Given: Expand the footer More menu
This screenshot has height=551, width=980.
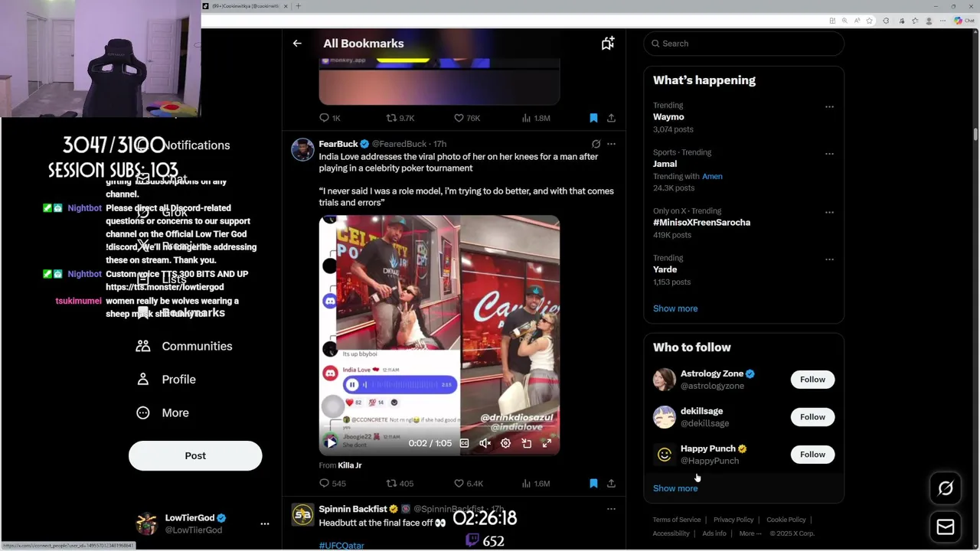Looking at the screenshot, I should (750, 534).
